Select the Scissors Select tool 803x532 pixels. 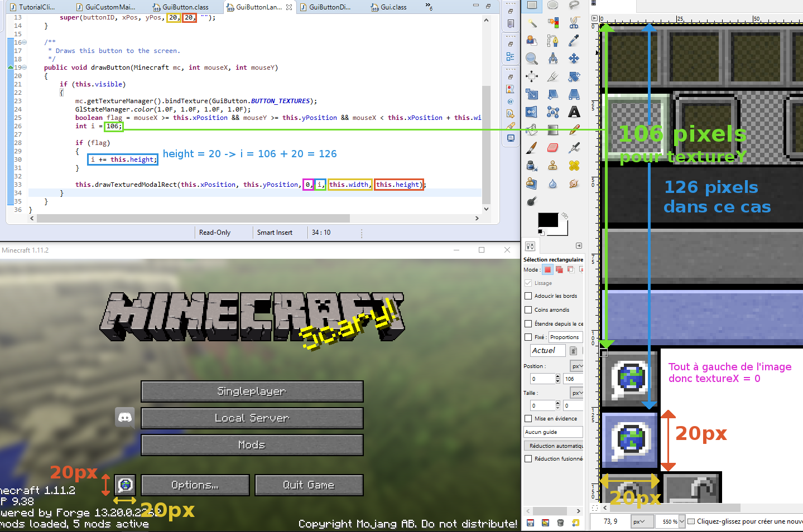click(x=574, y=23)
